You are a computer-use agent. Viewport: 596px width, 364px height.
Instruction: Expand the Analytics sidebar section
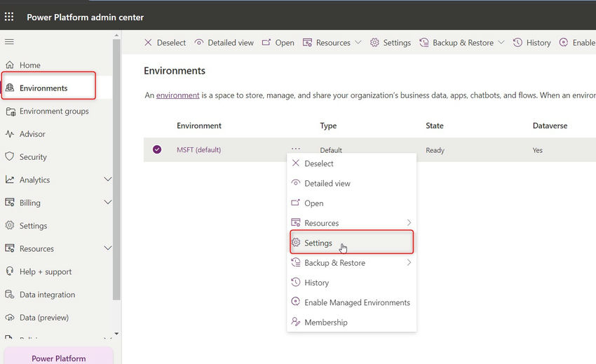pos(107,180)
